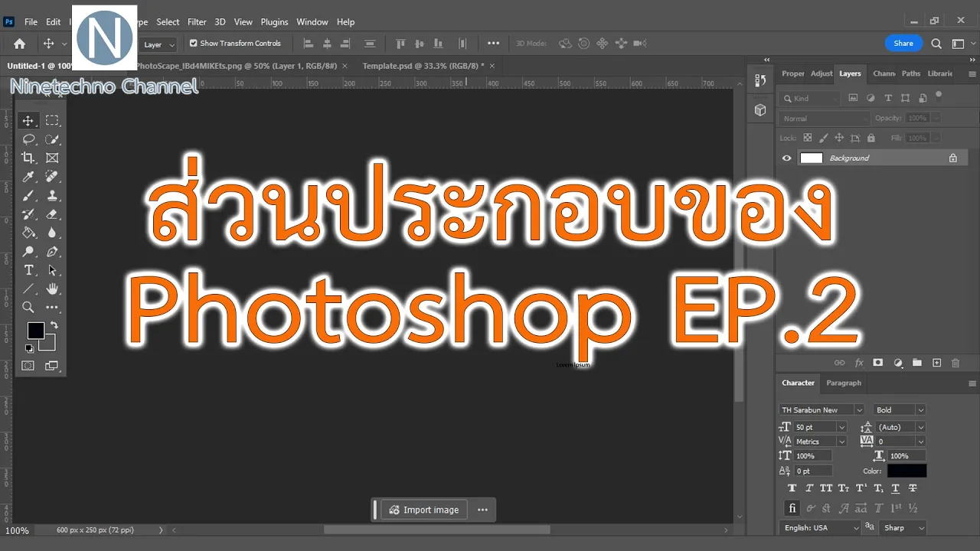Select the Blur tool droplet icon
The image size is (980, 551).
[x=52, y=233]
